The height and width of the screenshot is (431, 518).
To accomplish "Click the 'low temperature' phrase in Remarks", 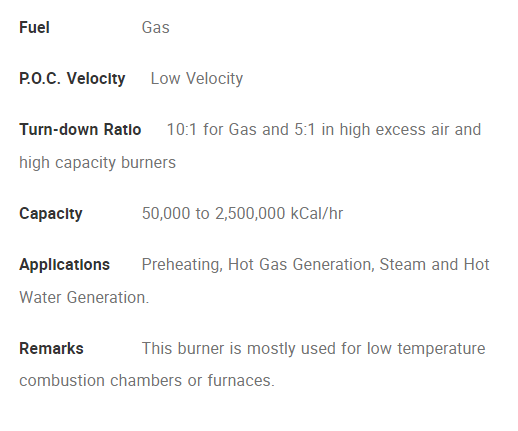I will pos(426,349).
